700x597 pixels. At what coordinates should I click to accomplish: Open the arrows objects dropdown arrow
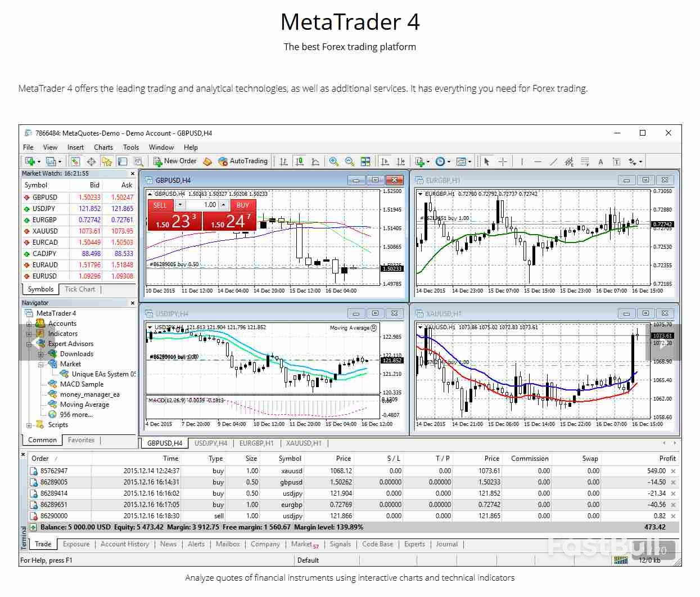coord(641,162)
